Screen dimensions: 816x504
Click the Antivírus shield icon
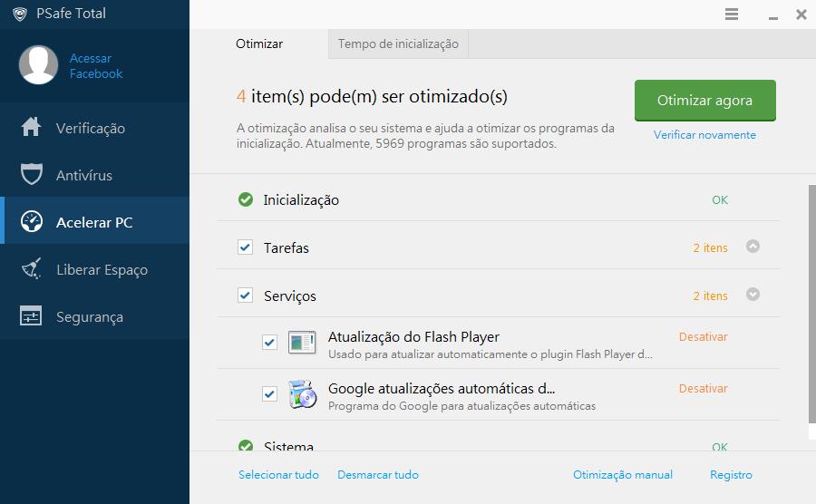point(31,174)
